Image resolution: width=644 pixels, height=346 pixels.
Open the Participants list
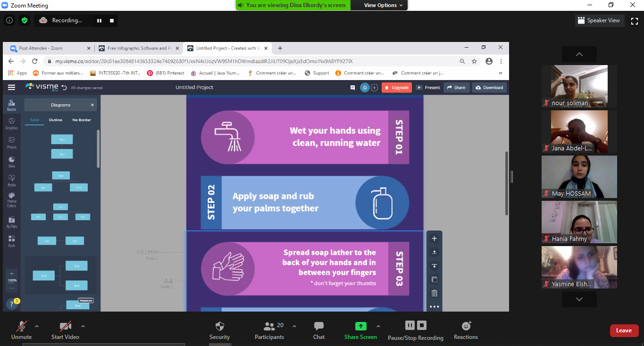click(269, 326)
